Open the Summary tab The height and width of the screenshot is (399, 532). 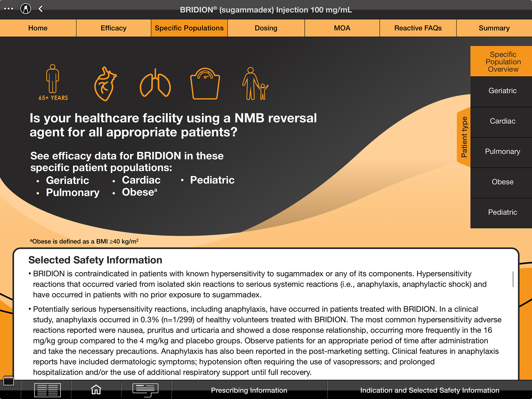pos(494,28)
